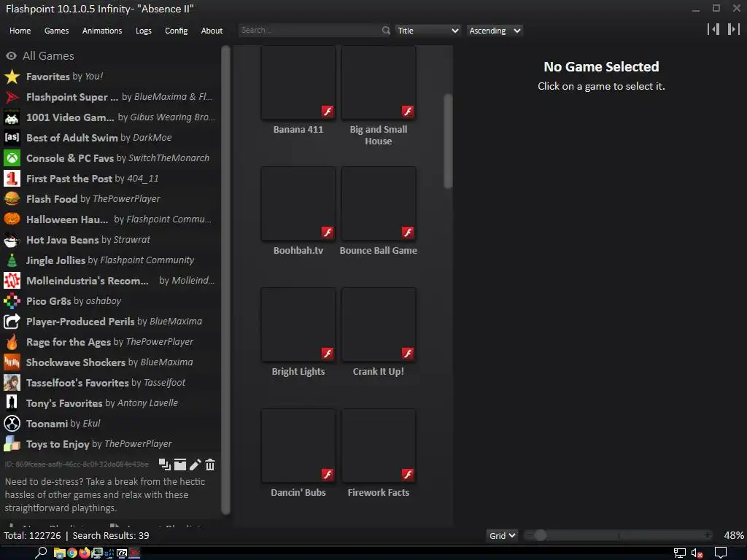The width and height of the screenshot is (747, 560).
Task: Click the edit playlist pencil icon
Action: (x=195, y=464)
